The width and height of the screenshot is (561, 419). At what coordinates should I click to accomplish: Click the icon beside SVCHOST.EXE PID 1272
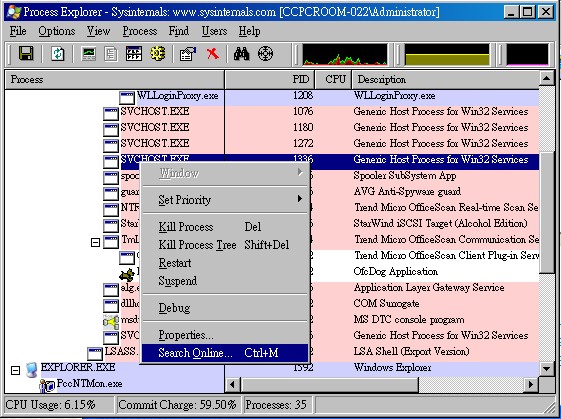pos(111,145)
